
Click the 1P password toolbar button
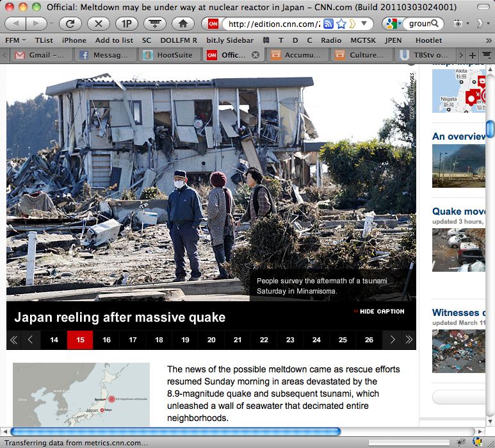tap(126, 24)
